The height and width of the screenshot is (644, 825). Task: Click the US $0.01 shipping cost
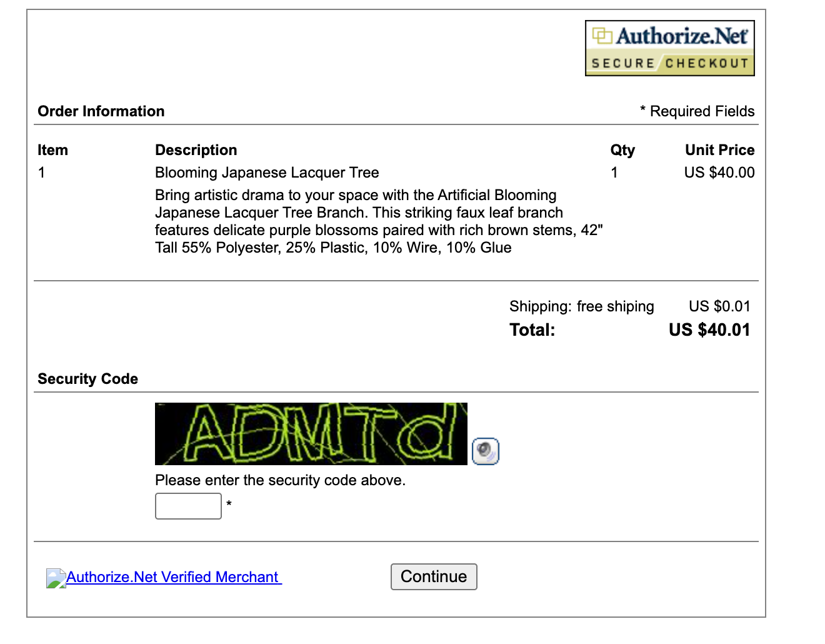(719, 306)
